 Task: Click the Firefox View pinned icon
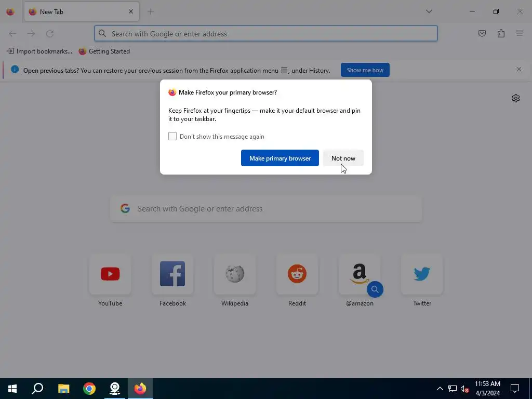[x=10, y=12]
